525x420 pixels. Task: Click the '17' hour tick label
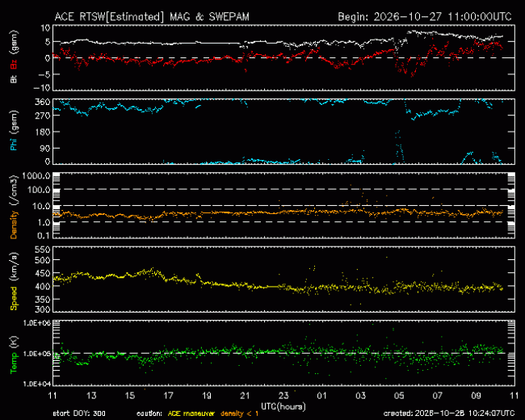click(168, 396)
